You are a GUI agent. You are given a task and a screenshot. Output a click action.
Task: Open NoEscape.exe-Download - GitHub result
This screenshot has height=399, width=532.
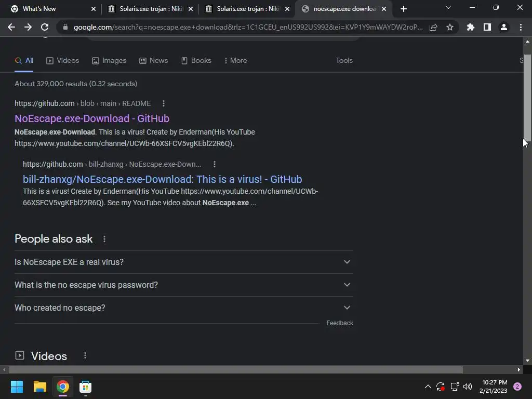[92, 118]
